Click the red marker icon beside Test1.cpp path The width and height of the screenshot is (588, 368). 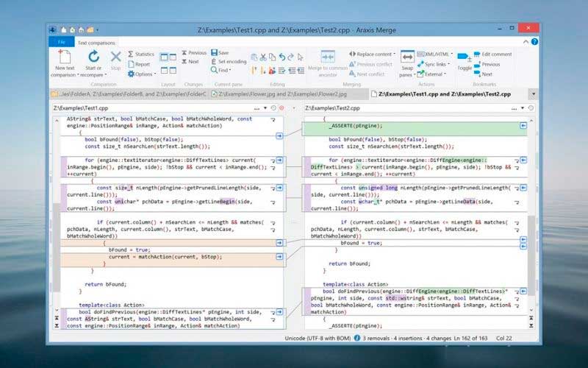click(282, 108)
